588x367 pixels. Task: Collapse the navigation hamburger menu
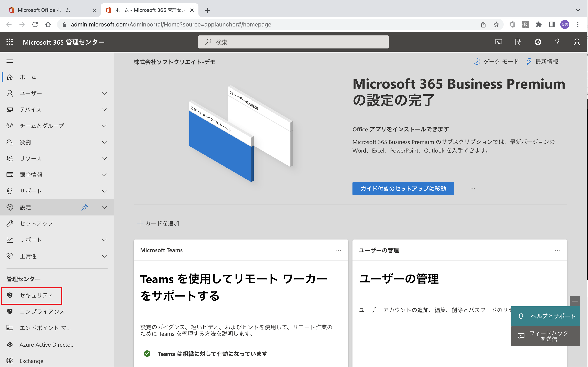(x=10, y=61)
